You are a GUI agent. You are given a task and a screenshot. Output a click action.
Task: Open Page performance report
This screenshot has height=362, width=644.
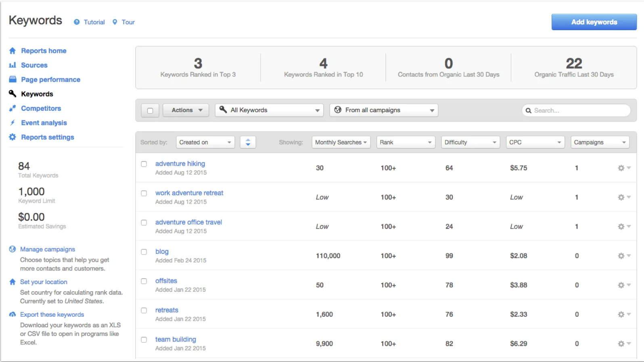click(x=50, y=80)
